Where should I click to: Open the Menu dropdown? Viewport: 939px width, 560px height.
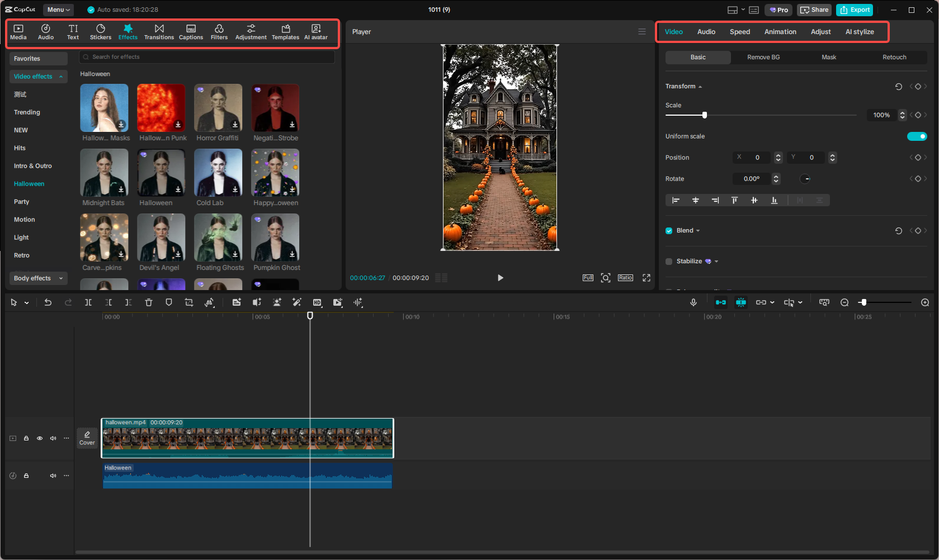tap(58, 10)
